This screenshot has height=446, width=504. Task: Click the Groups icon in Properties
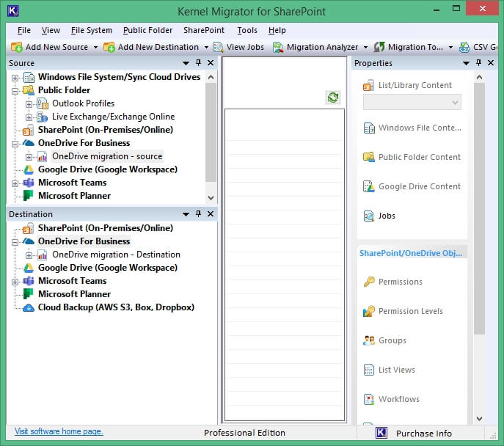click(x=369, y=340)
